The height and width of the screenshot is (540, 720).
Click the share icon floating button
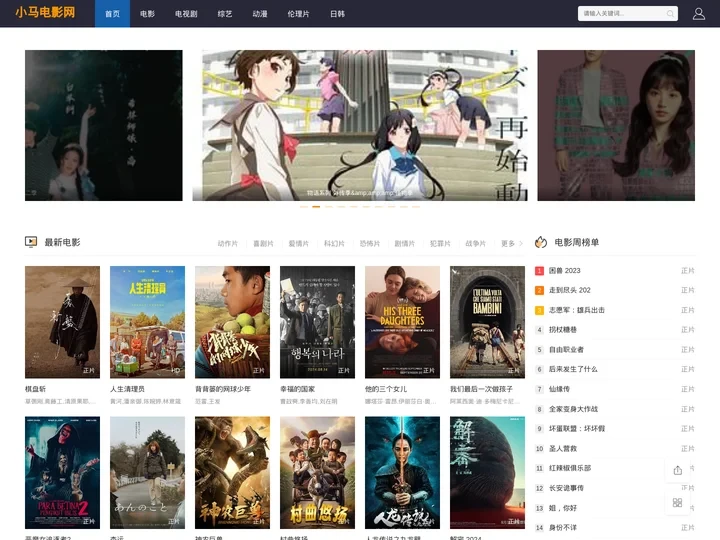pos(677,470)
